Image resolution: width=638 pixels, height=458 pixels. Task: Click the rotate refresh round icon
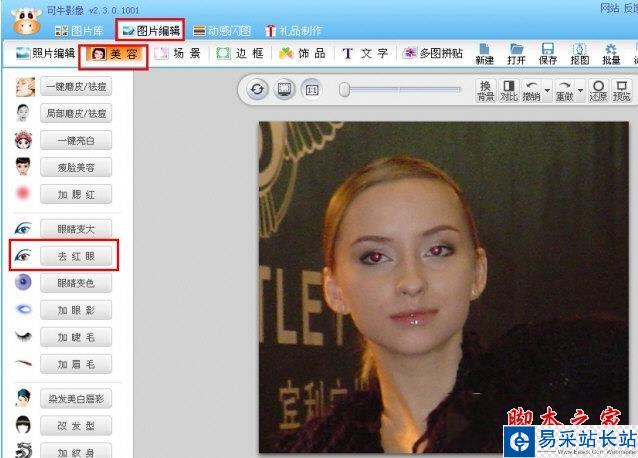(257, 89)
